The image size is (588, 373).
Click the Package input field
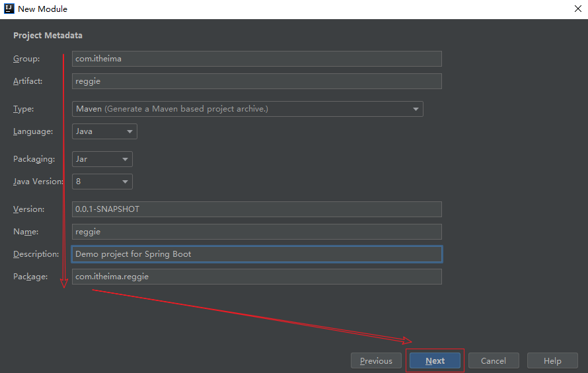coord(256,277)
